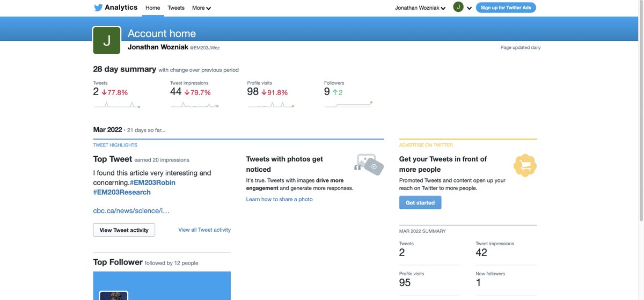Click the Mar 2022 Tweets value 2
The width and height of the screenshot is (644, 300).
pyautogui.click(x=402, y=253)
